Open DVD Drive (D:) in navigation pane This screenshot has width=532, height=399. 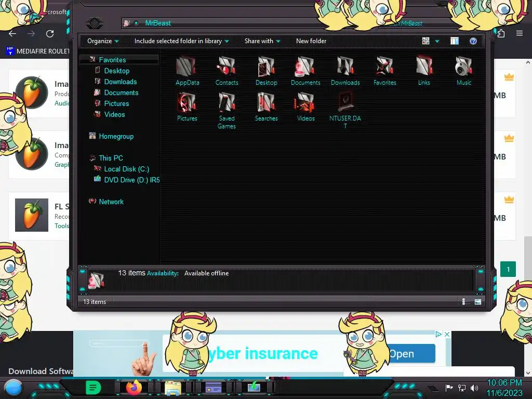pyautogui.click(x=131, y=180)
